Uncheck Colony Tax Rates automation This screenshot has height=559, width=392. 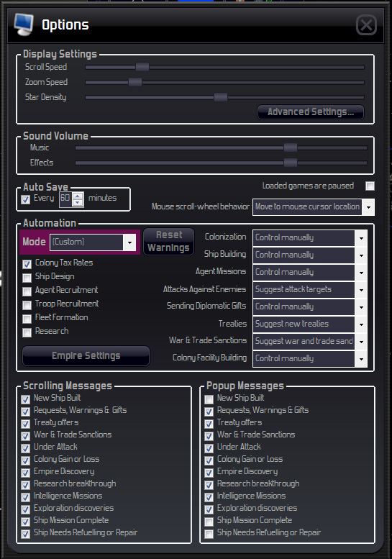click(x=27, y=264)
